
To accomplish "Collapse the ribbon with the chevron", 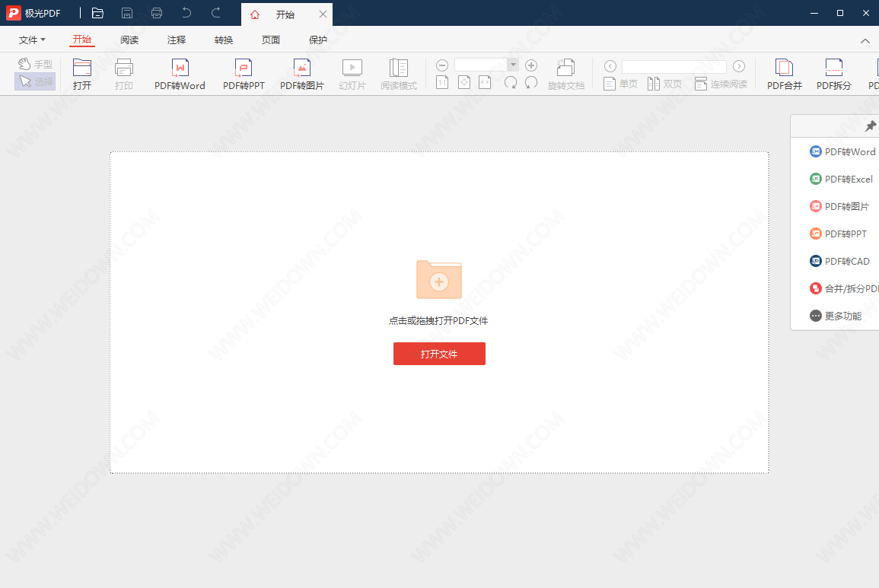I will pyautogui.click(x=865, y=41).
